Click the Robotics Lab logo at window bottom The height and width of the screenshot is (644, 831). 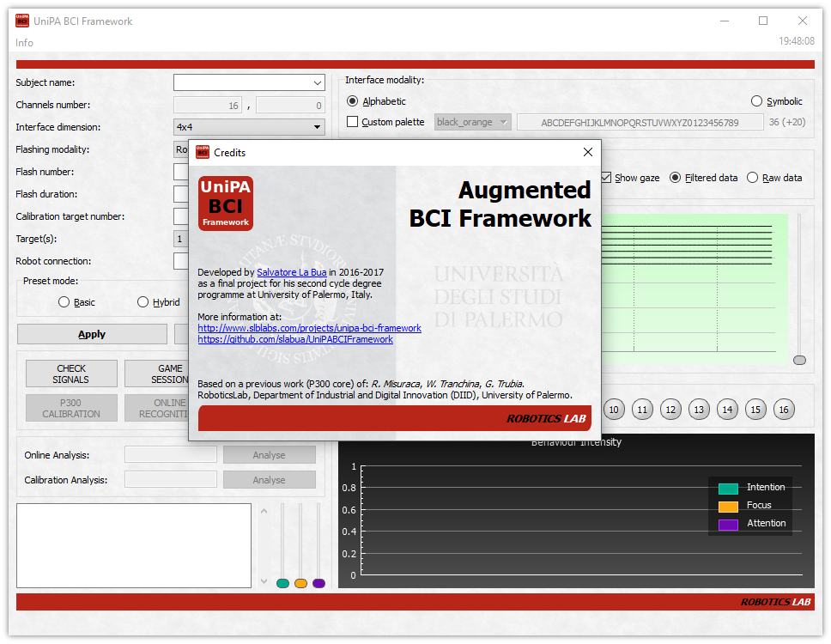point(775,602)
